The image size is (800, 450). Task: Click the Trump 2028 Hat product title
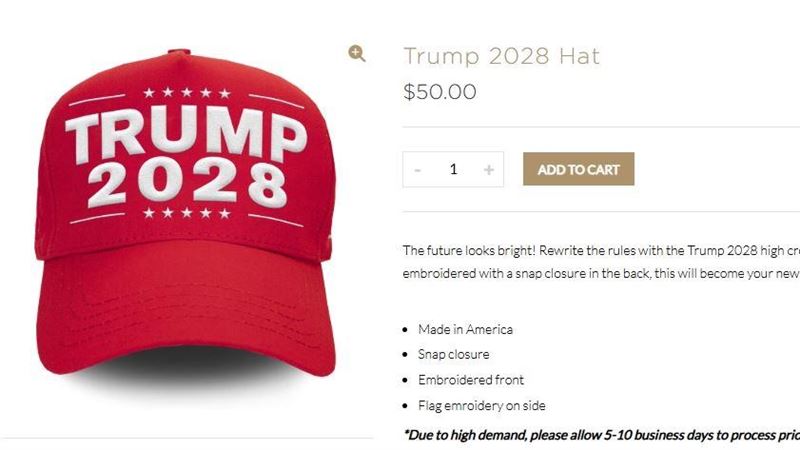pyautogui.click(x=502, y=56)
